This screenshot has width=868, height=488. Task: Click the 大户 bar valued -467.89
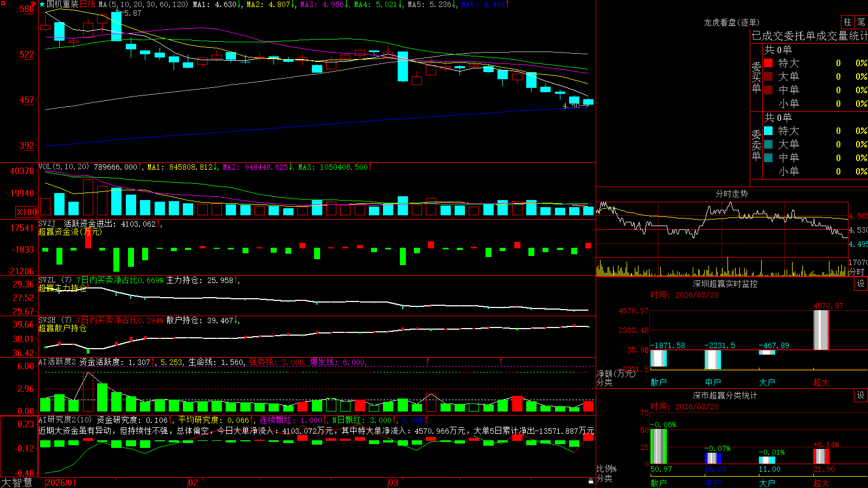(x=767, y=352)
